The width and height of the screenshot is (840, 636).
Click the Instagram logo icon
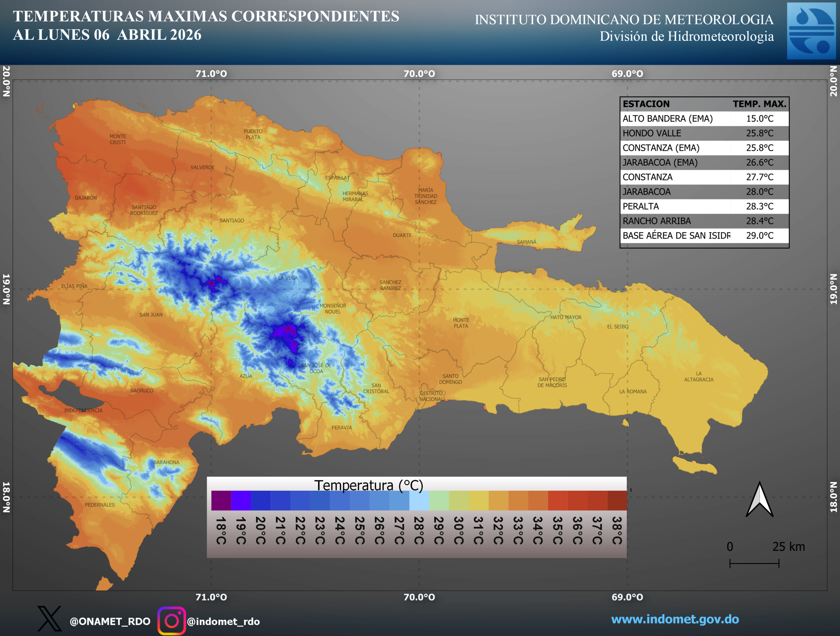click(x=172, y=621)
